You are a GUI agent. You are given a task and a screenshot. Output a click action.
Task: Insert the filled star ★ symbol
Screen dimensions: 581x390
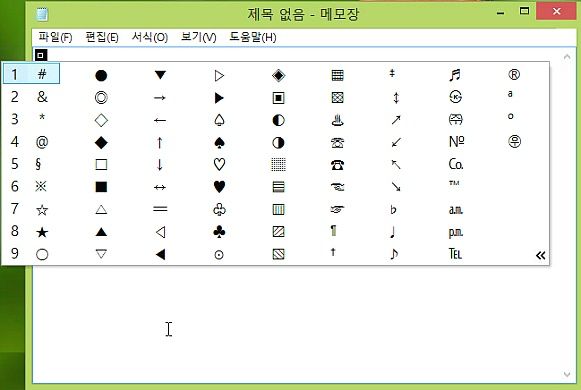pyautogui.click(x=42, y=232)
